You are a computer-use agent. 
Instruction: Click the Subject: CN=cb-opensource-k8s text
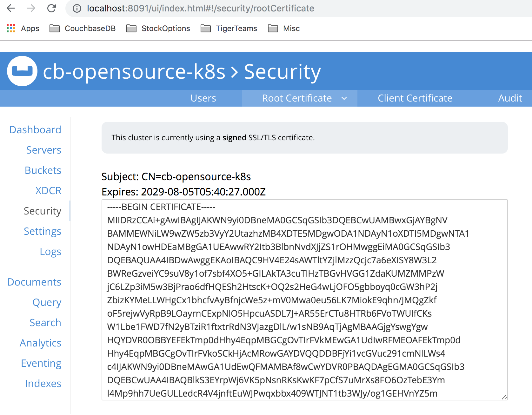point(176,177)
